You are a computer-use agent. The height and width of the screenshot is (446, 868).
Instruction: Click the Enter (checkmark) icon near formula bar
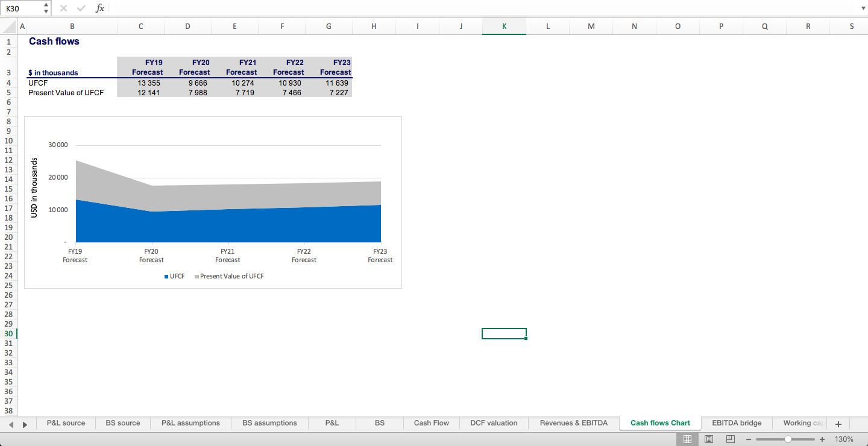click(x=81, y=8)
